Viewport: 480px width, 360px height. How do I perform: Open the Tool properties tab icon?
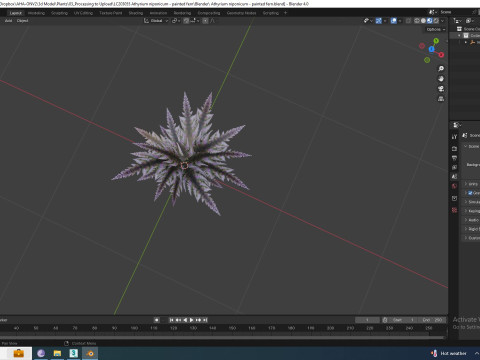pos(454,137)
